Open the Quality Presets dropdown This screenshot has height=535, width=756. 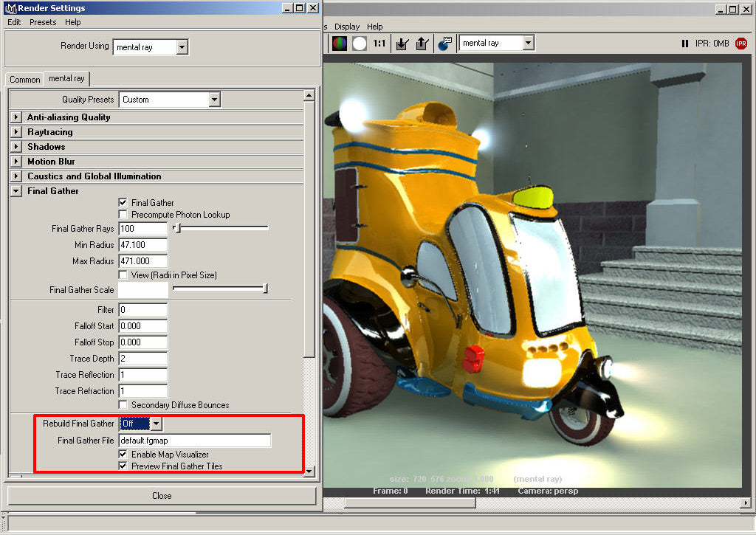pos(214,100)
